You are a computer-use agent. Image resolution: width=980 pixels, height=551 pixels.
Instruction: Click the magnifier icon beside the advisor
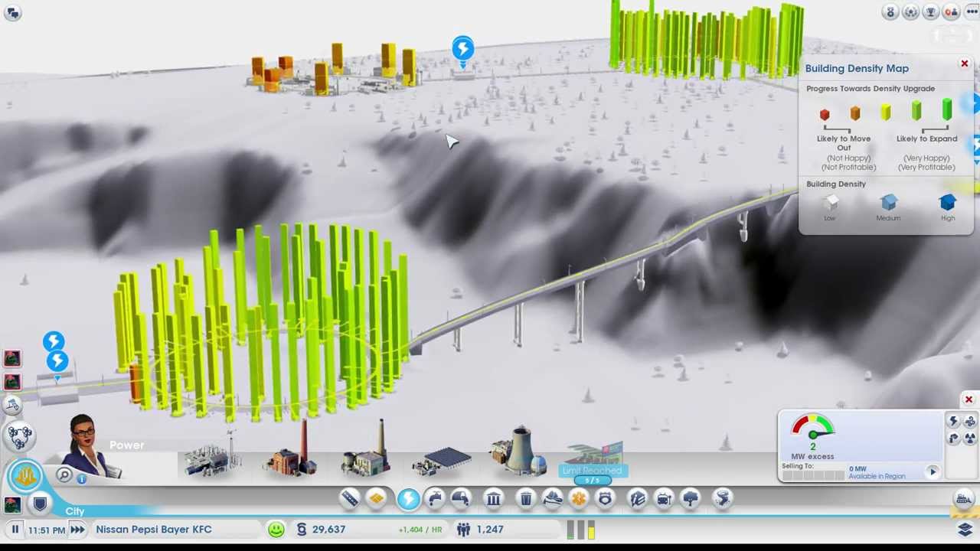pyautogui.click(x=64, y=476)
